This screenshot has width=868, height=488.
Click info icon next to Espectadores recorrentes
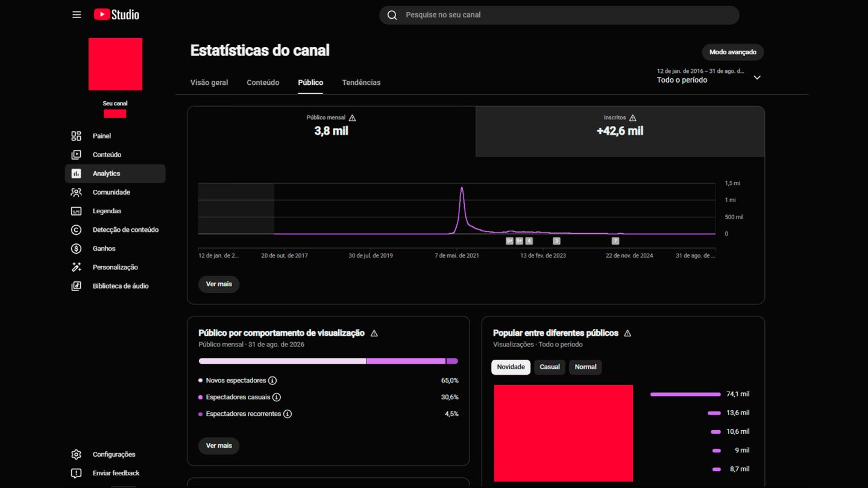[288, 414]
